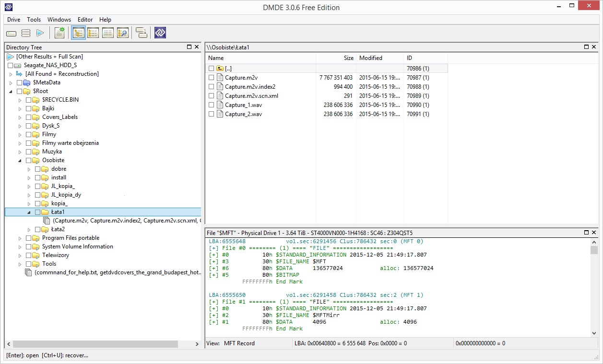Open the file search toolbar icon
The height and width of the screenshot is (364, 603).
tap(123, 33)
